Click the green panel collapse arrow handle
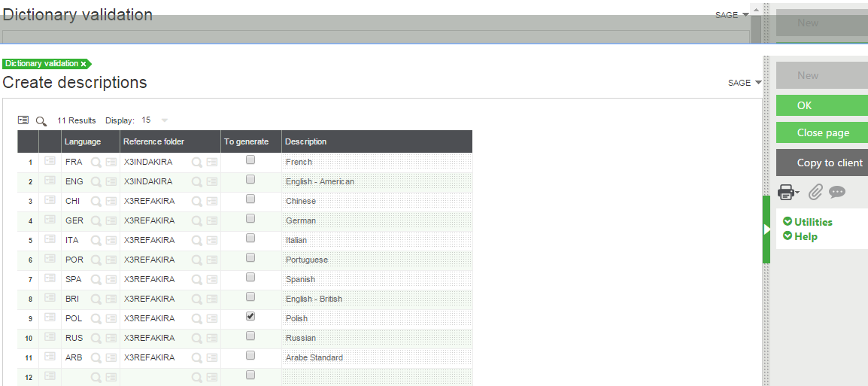The image size is (868, 386). [x=766, y=229]
